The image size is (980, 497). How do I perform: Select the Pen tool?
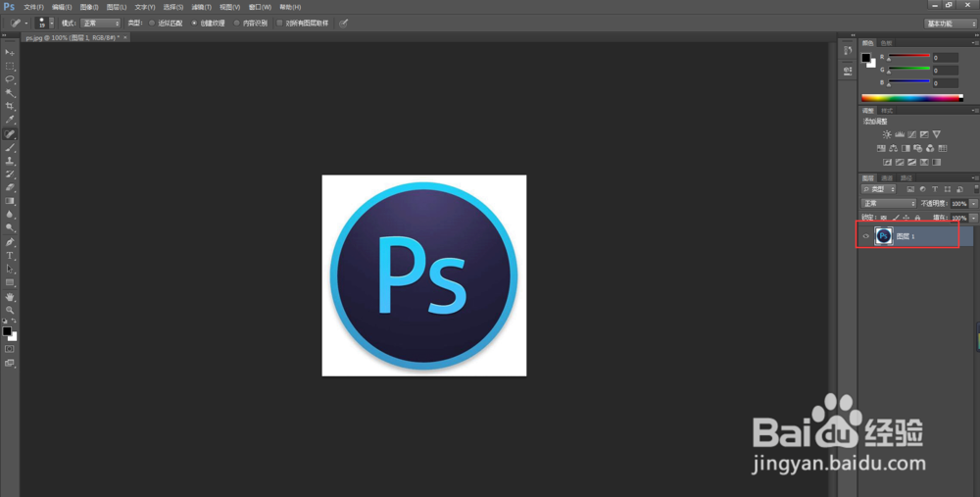10,242
